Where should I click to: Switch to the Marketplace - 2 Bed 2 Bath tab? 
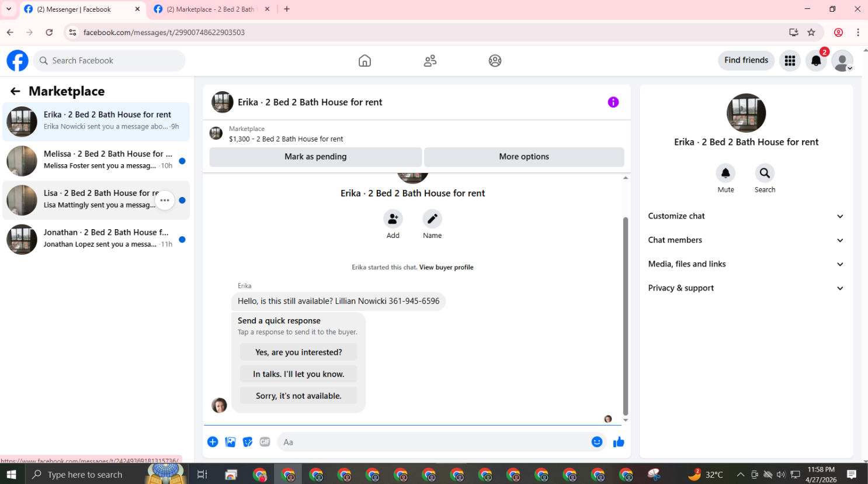click(x=212, y=9)
